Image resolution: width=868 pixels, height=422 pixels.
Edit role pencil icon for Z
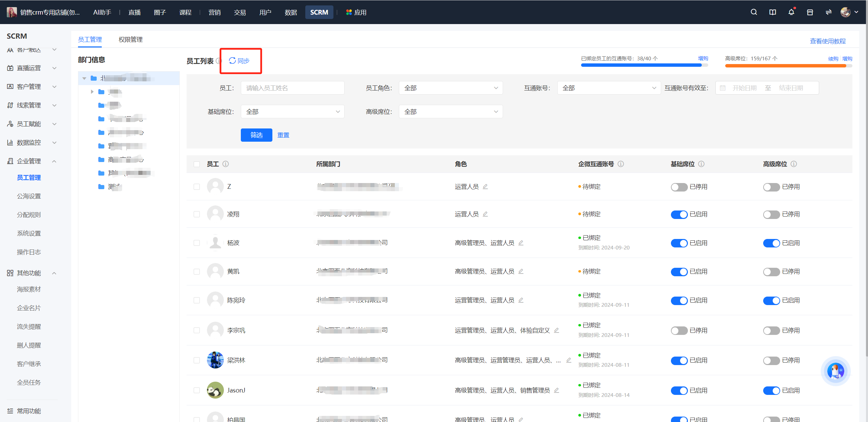pyautogui.click(x=485, y=187)
